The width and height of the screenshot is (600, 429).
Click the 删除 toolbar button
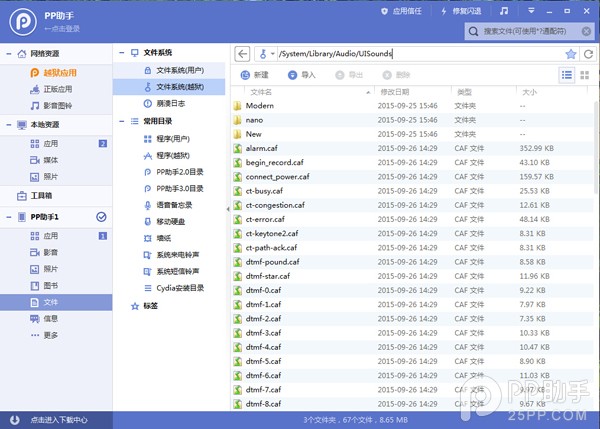pyautogui.click(x=396, y=75)
